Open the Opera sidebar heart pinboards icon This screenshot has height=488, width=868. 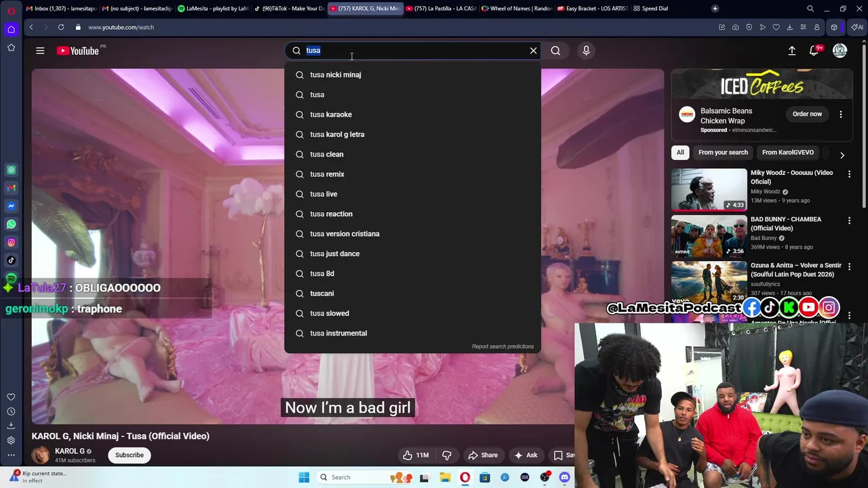[x=11, y=397]
